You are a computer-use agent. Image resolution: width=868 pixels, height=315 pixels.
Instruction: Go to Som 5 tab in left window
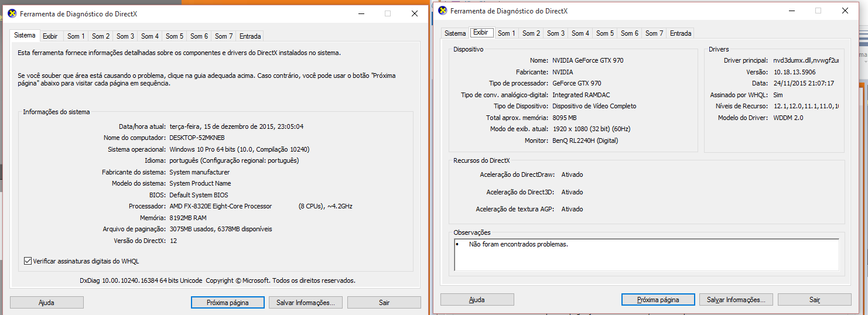coord(175,36)
